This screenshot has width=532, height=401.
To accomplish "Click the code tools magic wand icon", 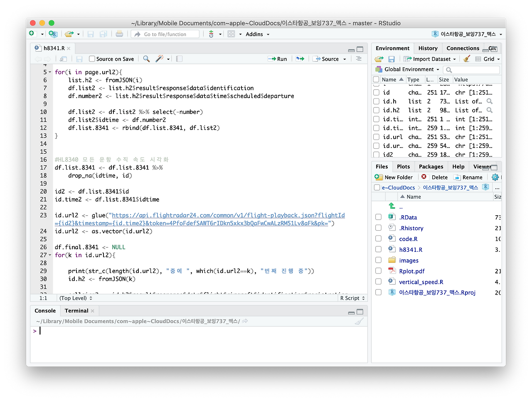I will point(160,59).
